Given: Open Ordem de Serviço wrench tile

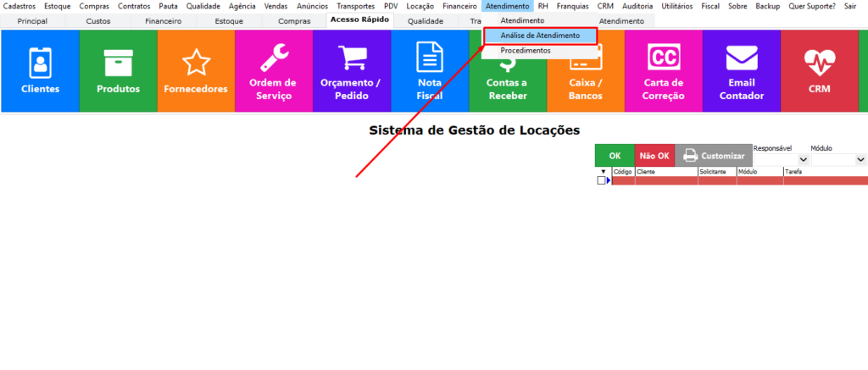Looking at the screenshot, I should (273, 71).
